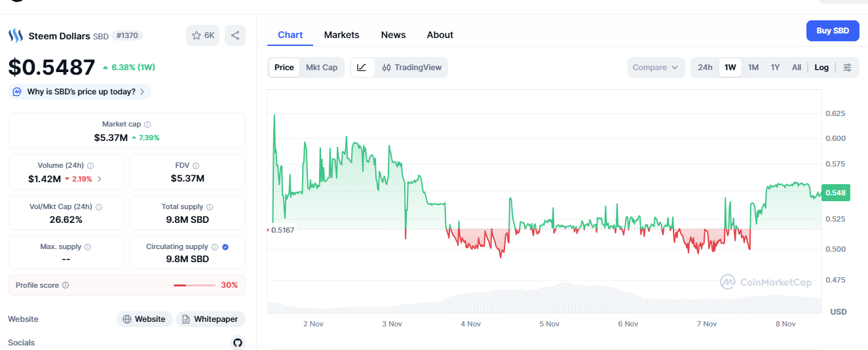Click the 0.5167 open price label
Viewport: 868px width, 350px height.
[282, 230]
